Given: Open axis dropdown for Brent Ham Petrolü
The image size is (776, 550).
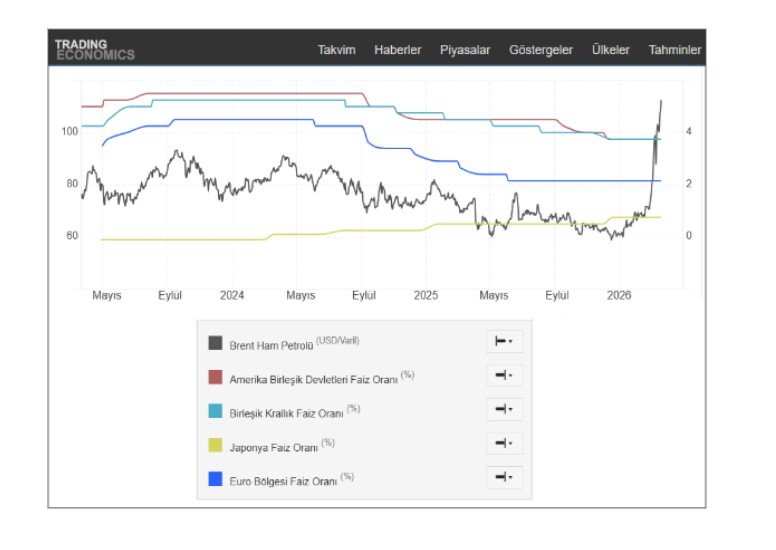Looking at the screenshot, I should pos(504,342).
